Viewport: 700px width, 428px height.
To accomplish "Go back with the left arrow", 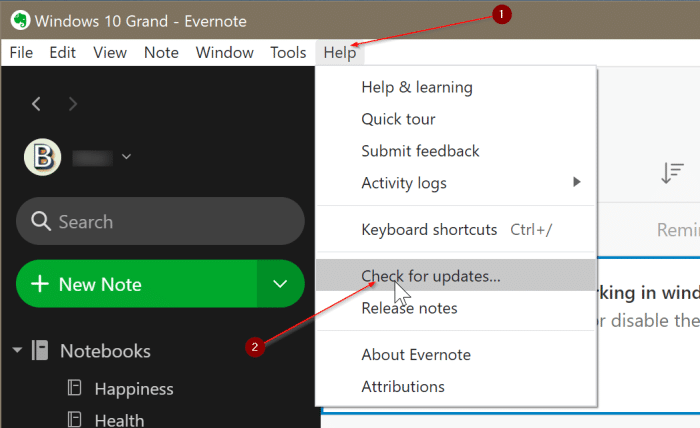I will (x=36, y=104).
